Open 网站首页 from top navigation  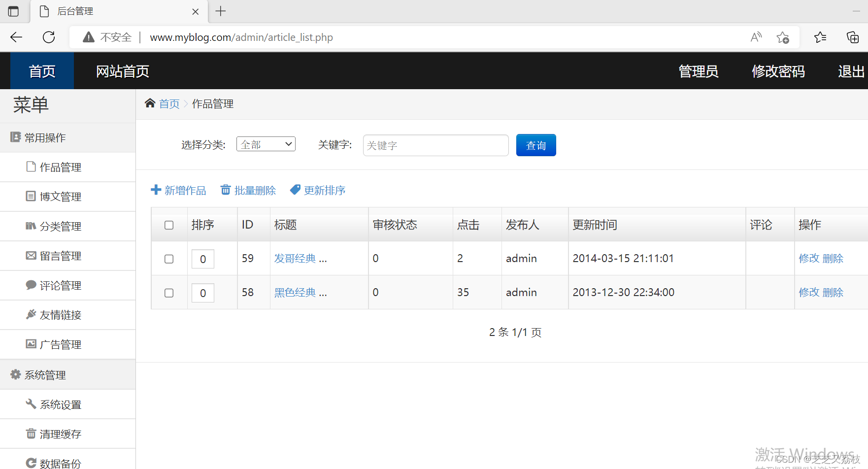(123, 71)
